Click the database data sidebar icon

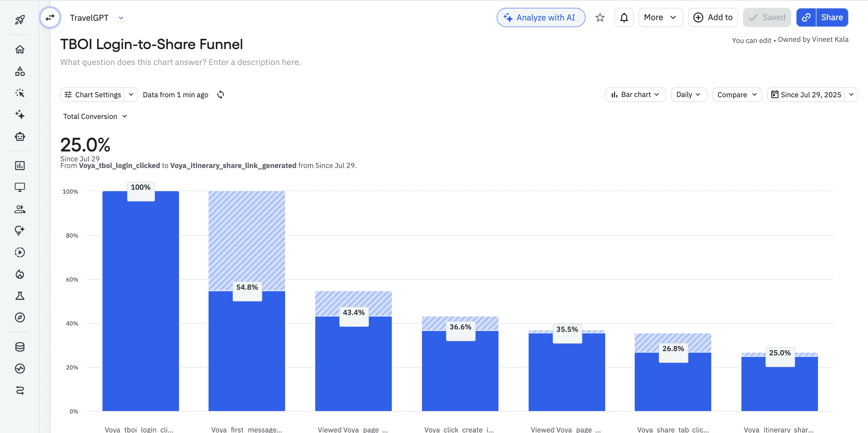(20, 347)
